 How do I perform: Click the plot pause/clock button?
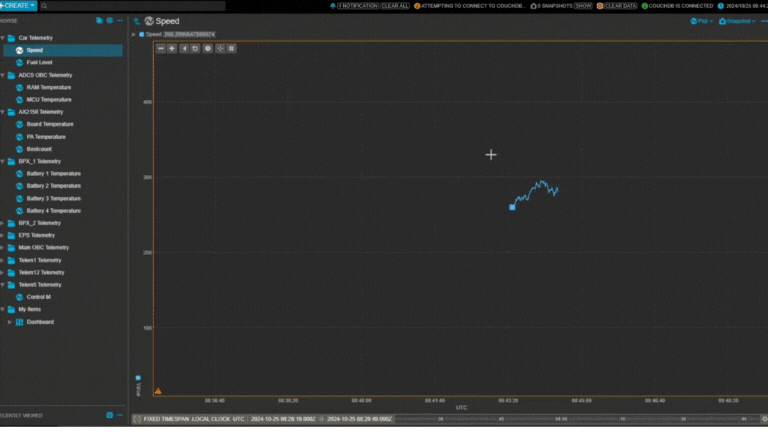[208, 48]
